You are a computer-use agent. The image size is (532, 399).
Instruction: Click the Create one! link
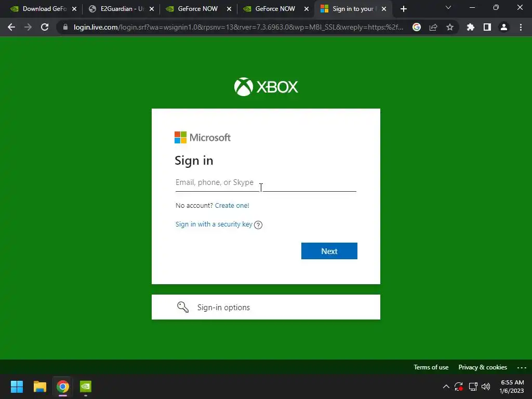tap(232, 205)
